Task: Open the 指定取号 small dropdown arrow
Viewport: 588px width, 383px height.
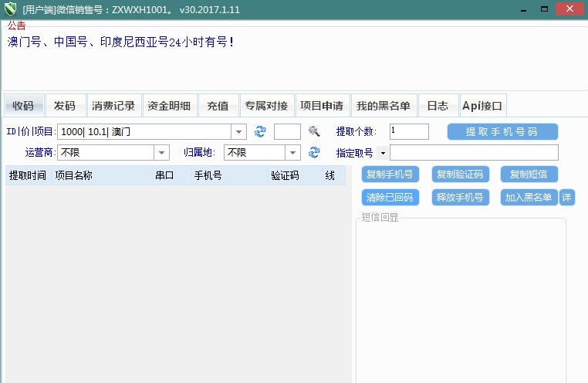Action: point(383,153)
